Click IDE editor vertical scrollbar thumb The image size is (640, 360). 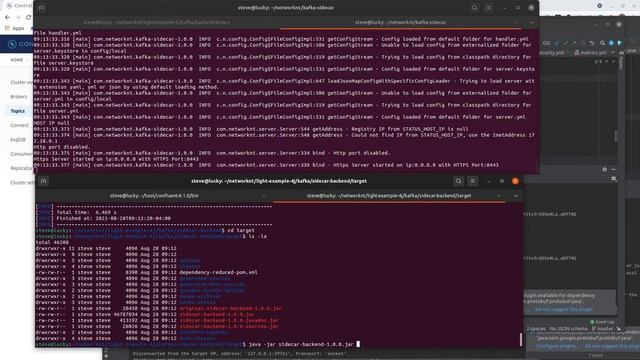click(616, 136)
